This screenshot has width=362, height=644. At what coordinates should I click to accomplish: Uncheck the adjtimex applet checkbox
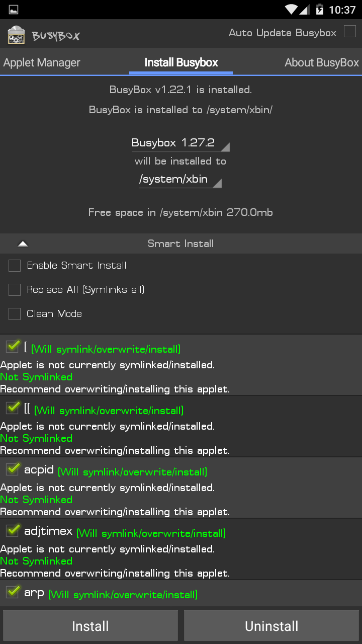13,531
